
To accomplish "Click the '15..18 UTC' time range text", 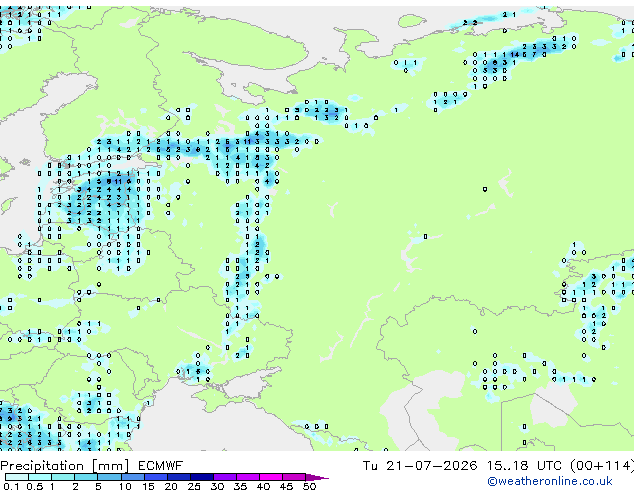I will (524, 466).
